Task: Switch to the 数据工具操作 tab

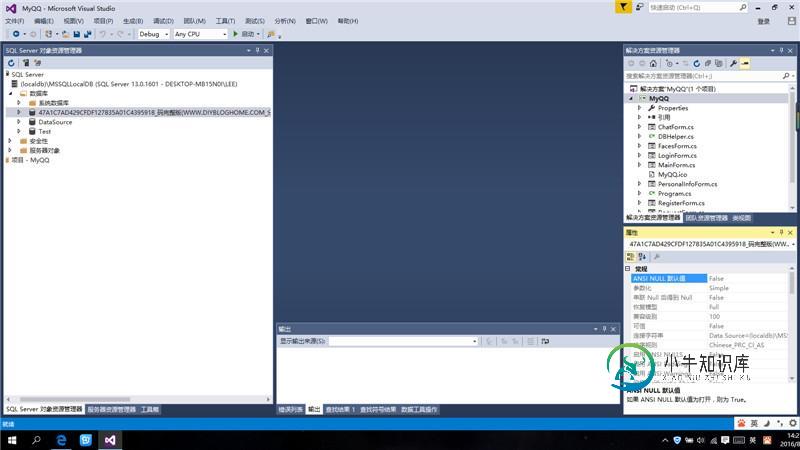Action: click(419, 410)
